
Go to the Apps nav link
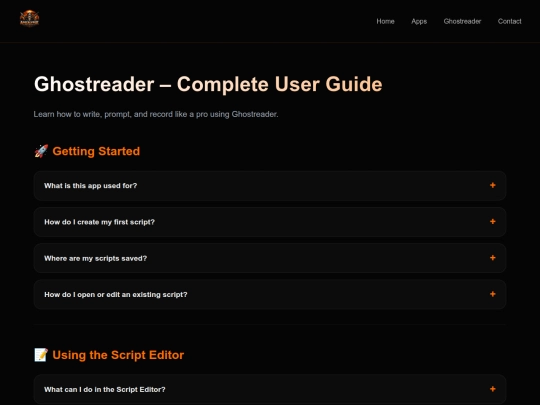coord(419,21)
